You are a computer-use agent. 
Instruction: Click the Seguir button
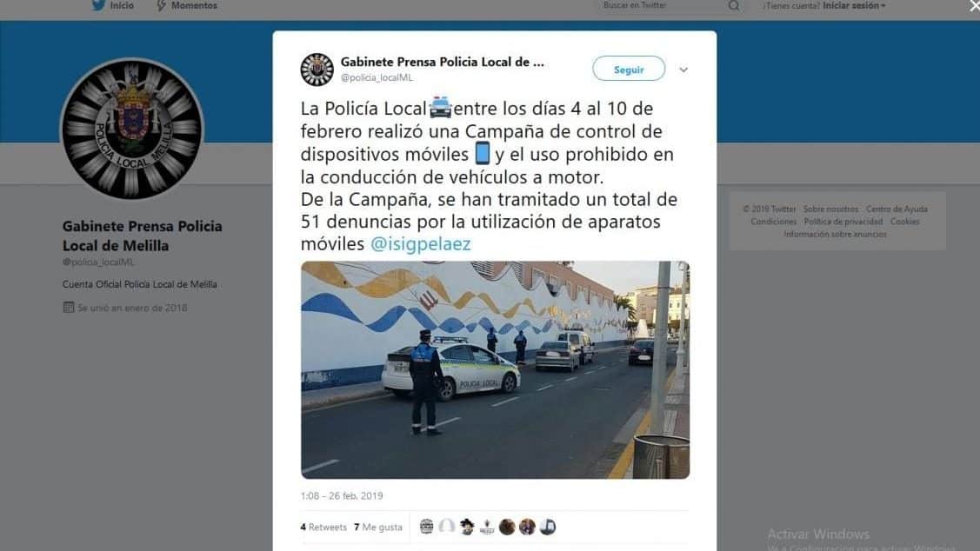[629, 70]
